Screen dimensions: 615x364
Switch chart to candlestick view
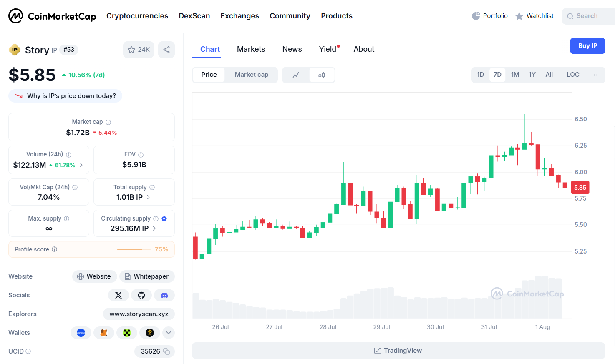(322, 75)
